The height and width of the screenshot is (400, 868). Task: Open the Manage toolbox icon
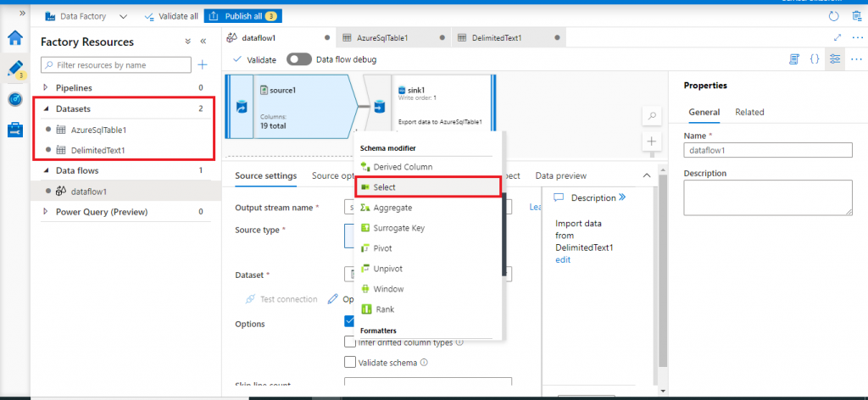14,130
